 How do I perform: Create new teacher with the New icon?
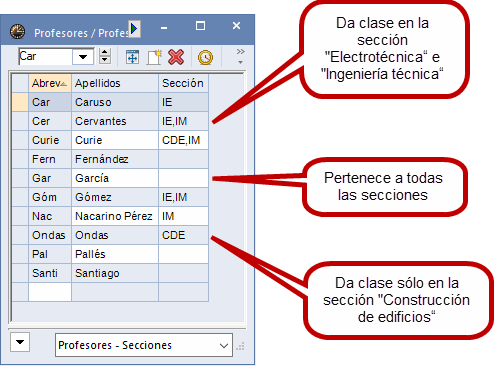click(x=154, y=57)
